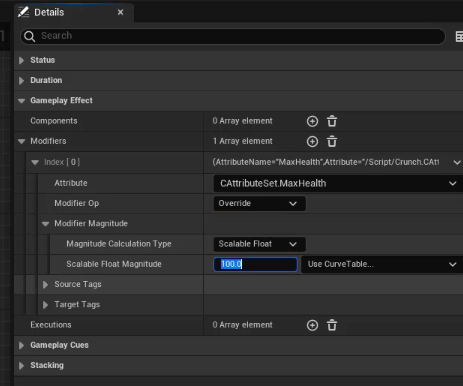
Task: Open the property matrix grid icon
Action: (x=459, y=36)
